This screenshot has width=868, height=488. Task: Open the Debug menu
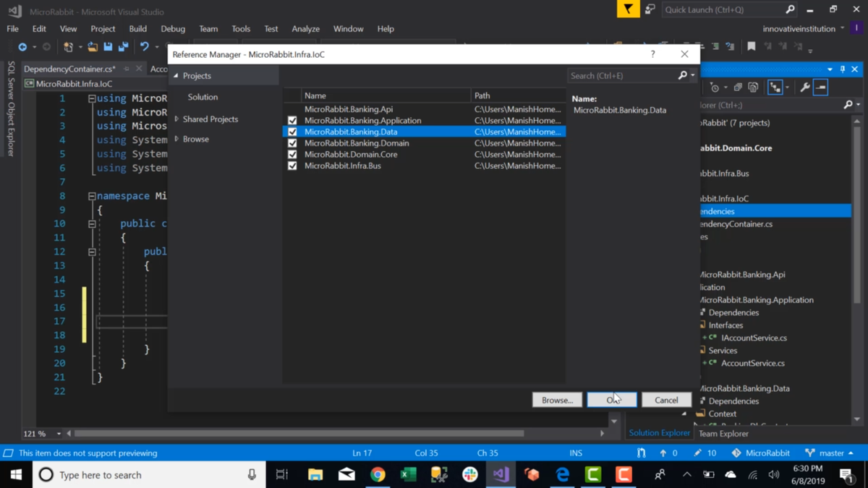(x=173, y=29)
